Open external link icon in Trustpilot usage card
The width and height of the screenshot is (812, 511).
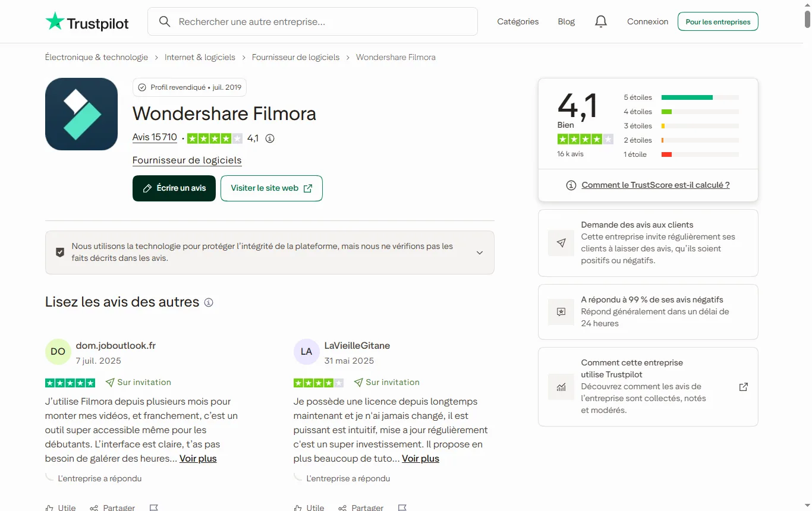[x=743, y=387]
